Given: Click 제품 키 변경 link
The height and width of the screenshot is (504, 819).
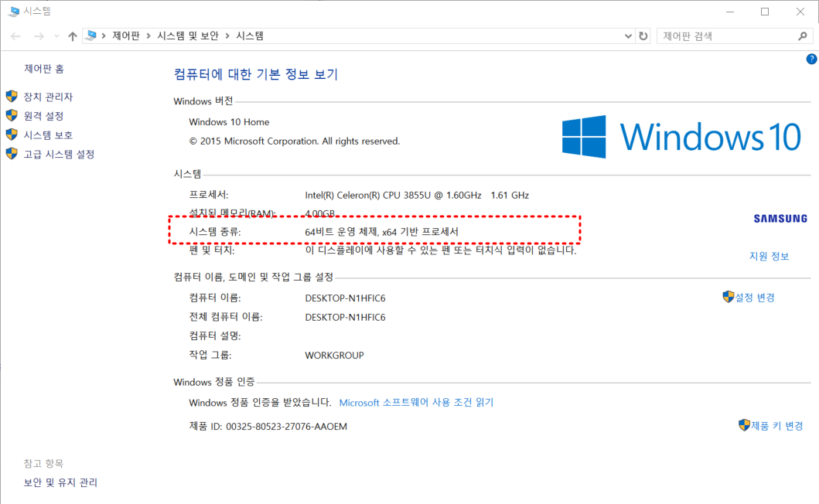Looking at the screenshot, I should [776, 426].
